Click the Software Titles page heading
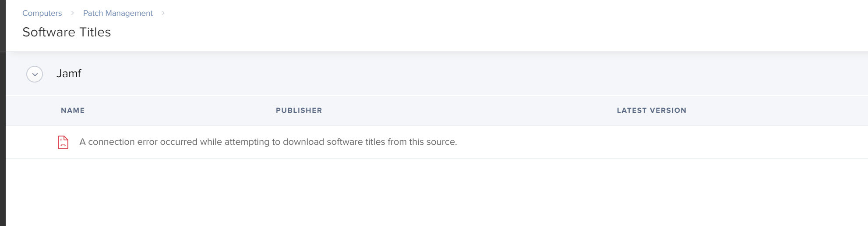868x226 pixels. pyautogui.click(x=67, y=32)
